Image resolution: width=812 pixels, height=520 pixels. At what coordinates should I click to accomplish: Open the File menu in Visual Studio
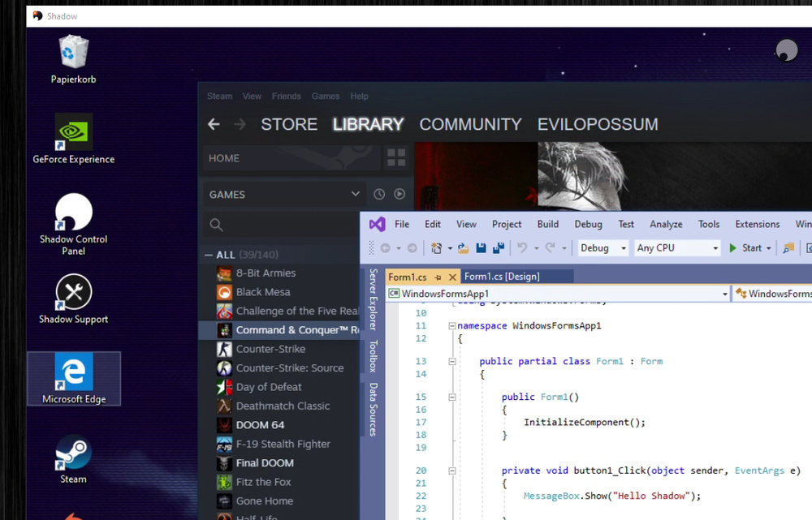pyautogui.click(x=402, y=224)
